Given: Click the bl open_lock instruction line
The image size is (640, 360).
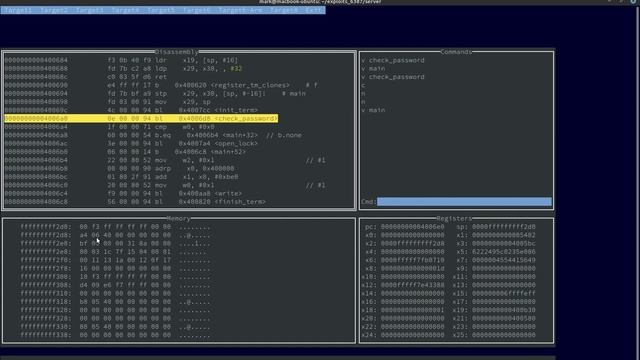Looking at the screenshot, I should pos(131,144).
